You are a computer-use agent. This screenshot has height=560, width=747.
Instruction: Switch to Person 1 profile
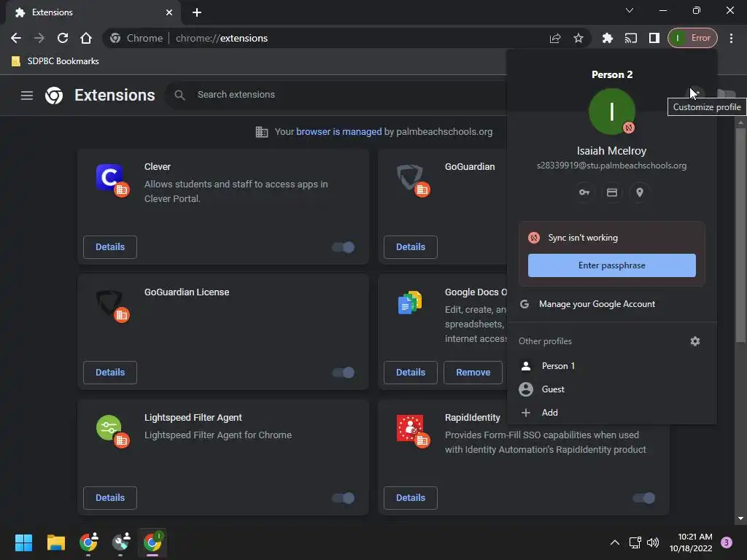[x=612, y=366]
